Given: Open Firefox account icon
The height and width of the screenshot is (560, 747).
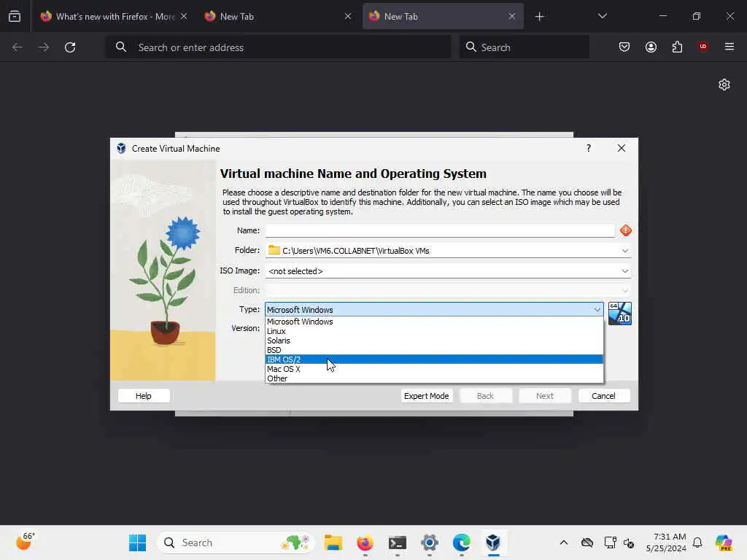Looking at the screenshot, I should [x=651, y=47].
